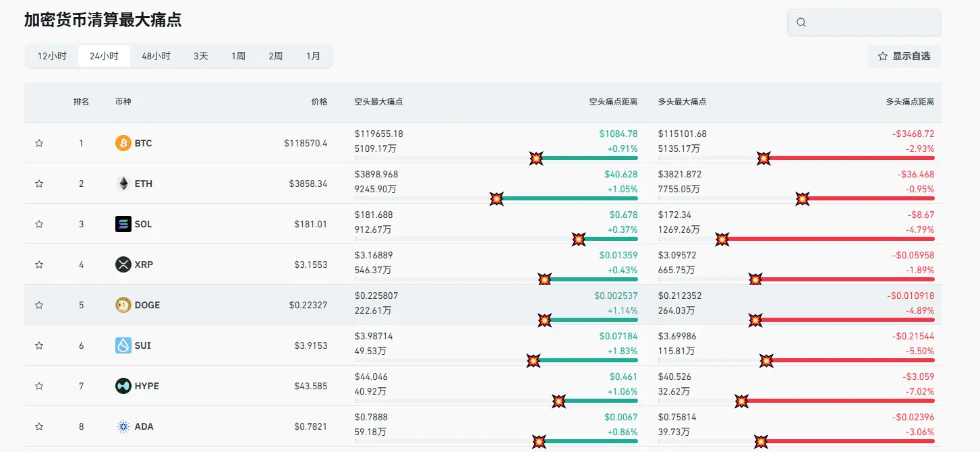
Task: Click the XRP coin icon
Action: point(123,264)
